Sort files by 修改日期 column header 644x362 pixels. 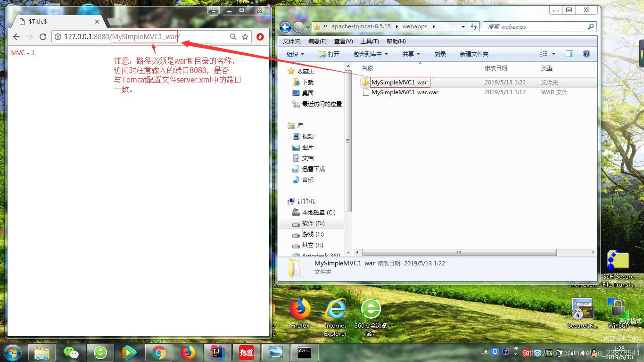click(x=510, y=68)
